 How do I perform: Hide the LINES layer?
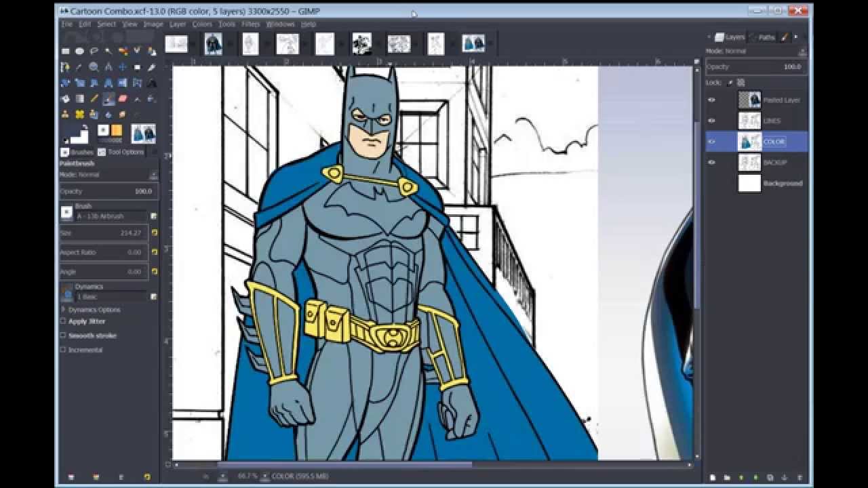[711, 121]
